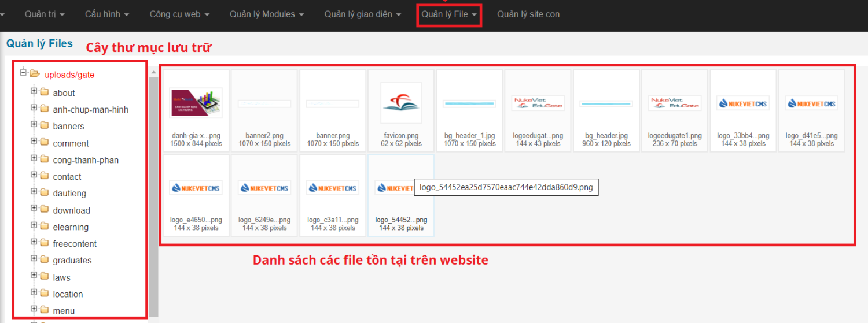
Task: Click the banners folder icon
Action: [45, 125]
